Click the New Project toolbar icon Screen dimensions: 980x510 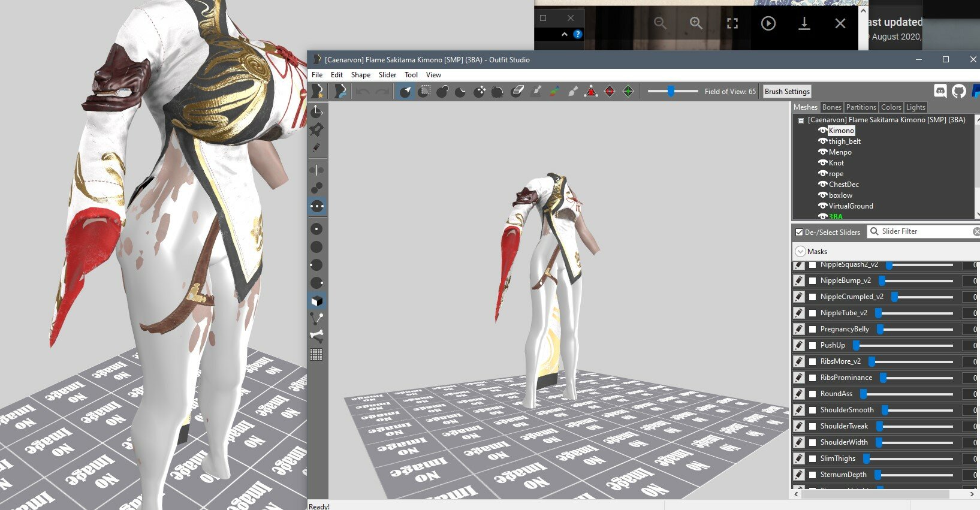tap(317, 91)
